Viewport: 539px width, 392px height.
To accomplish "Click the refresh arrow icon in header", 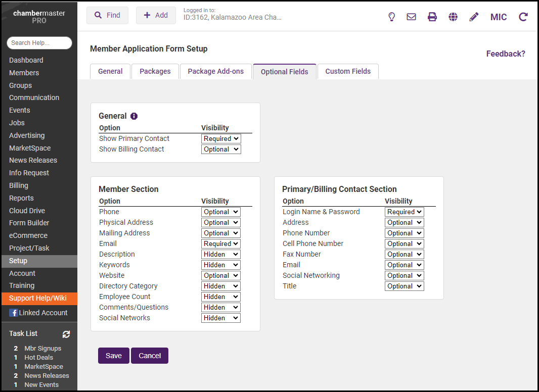I will [523, 17].
